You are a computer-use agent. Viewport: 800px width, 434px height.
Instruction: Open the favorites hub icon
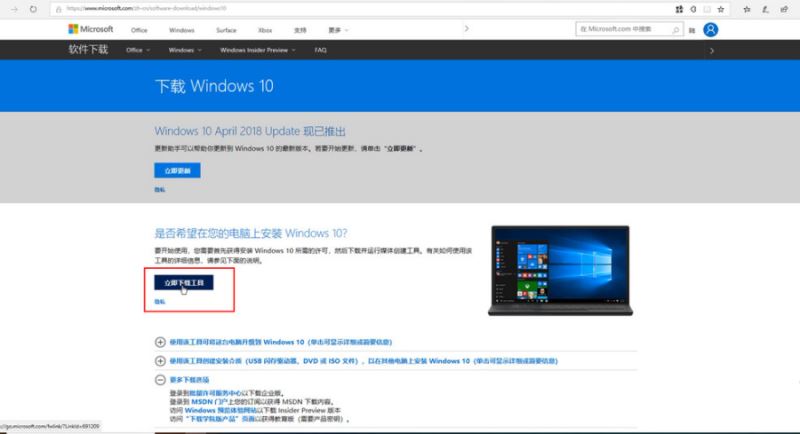(x=747, y=9)
